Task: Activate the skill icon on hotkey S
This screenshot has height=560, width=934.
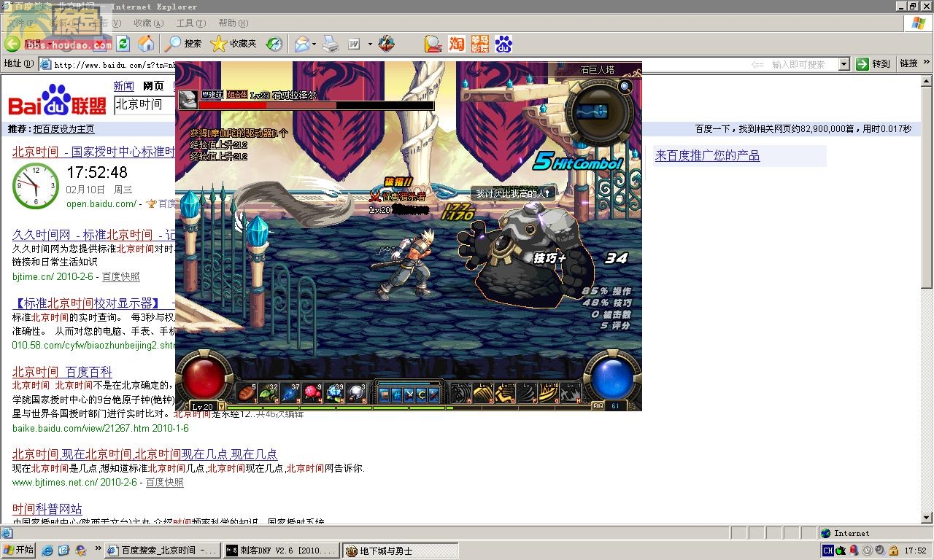Action: click(482, 393)
